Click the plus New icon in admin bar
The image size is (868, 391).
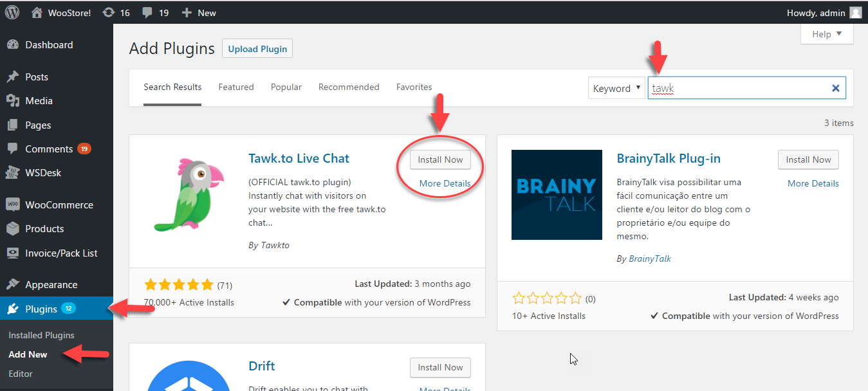(187, 13)
